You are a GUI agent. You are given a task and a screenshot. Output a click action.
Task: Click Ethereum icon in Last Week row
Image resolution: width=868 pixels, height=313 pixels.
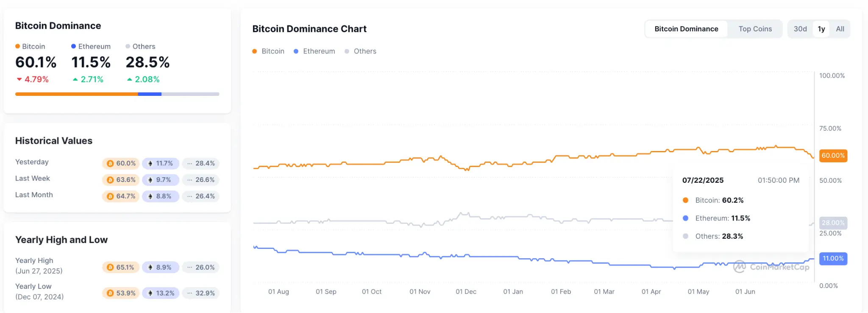coord(150,180)
